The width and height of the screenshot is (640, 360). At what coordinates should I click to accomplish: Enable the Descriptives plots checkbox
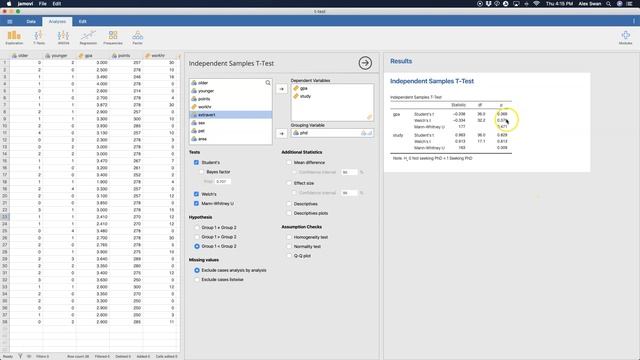289,213
